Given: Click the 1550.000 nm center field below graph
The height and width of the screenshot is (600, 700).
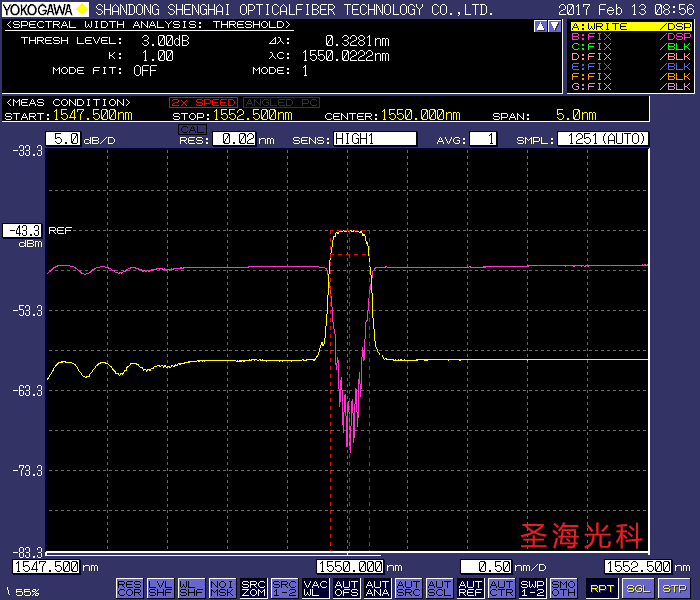Looking at the screenshot, I should (x=350, y=567).
